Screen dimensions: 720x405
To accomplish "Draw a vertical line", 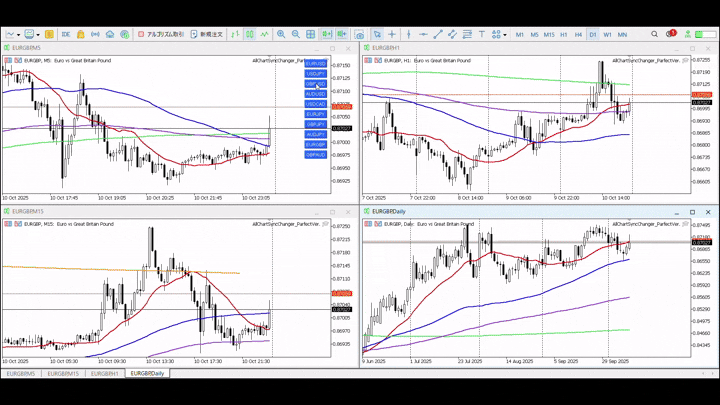I will 408,34.
